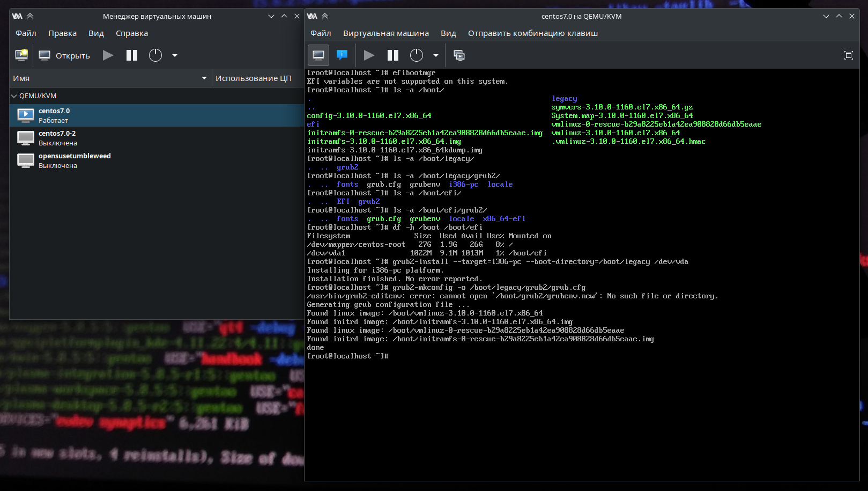Show graphical console view in centos7.0 window
868x491 pixels.
pyautogui.click(x=318, y=55)
